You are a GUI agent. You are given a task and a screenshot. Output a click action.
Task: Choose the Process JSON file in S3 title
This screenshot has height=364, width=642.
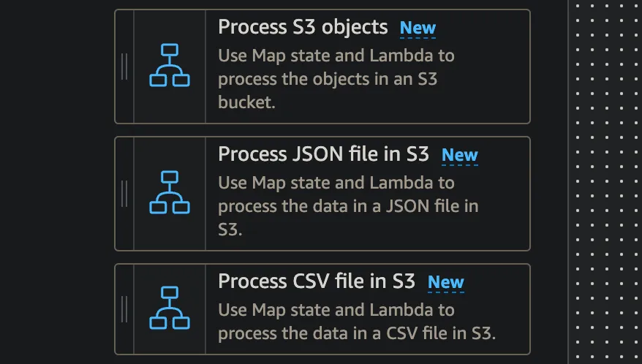click(323, 155)
